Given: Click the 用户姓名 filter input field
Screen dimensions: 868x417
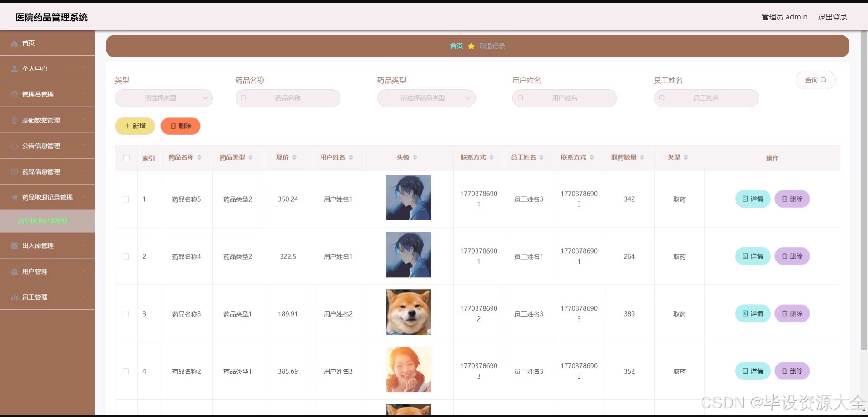Looking at the screenshot, I should (x=565, y=98).
